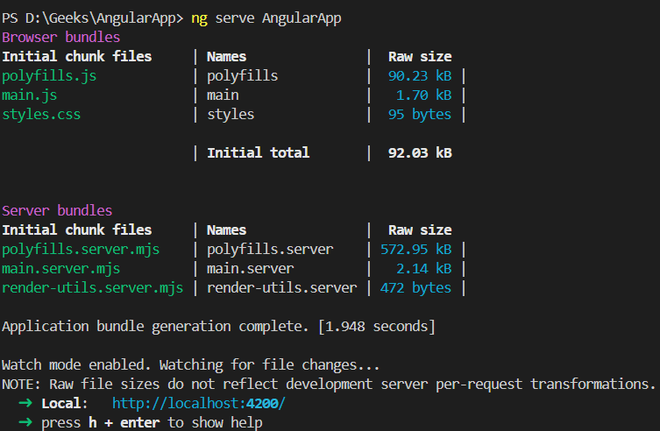Viewport: 660px width, 431px height.
Task: Click the green arrow beside Local
Action: (x=25, y=403)
